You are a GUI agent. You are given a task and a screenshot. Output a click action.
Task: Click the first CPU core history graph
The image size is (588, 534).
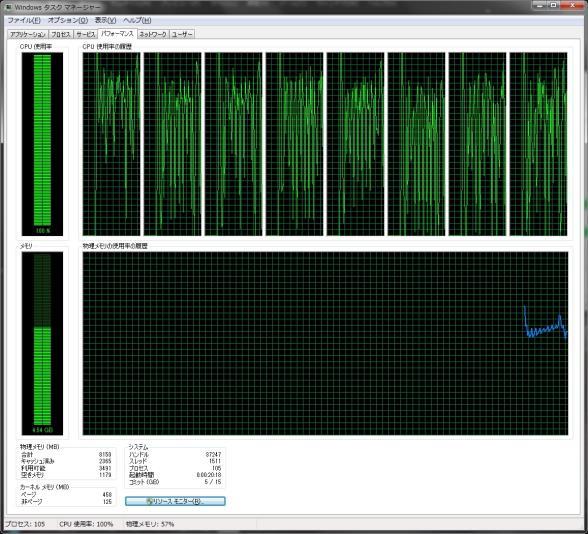pyautogui.click(x=111, y=144)
